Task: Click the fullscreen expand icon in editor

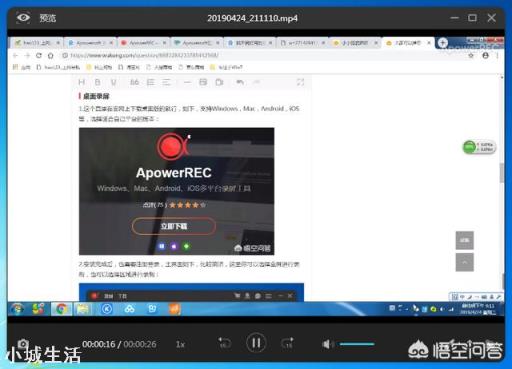Action: tap(300, 82)
